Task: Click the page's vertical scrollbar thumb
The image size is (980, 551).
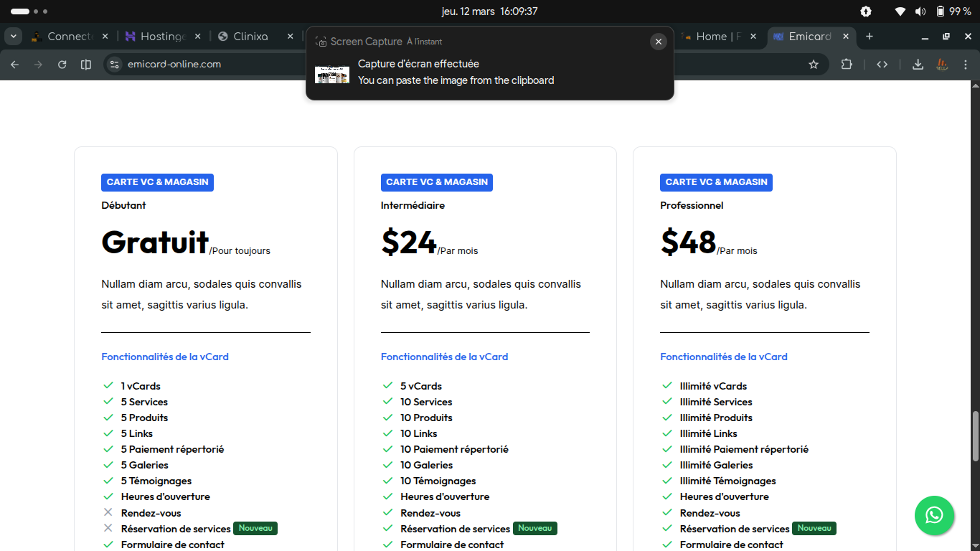Action: coord(975,435)
